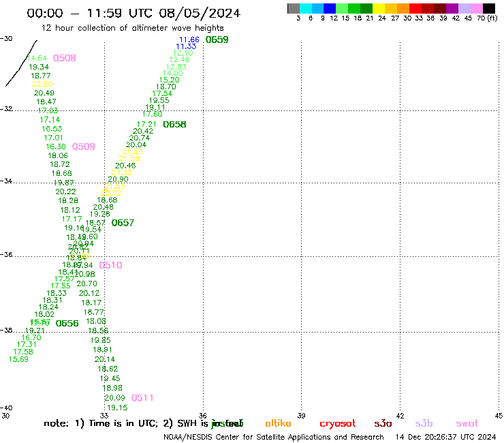Select the dark blue swatch in the legend
Image resolution: width=504 pixels, height=443 pixels.
(330, 9)
